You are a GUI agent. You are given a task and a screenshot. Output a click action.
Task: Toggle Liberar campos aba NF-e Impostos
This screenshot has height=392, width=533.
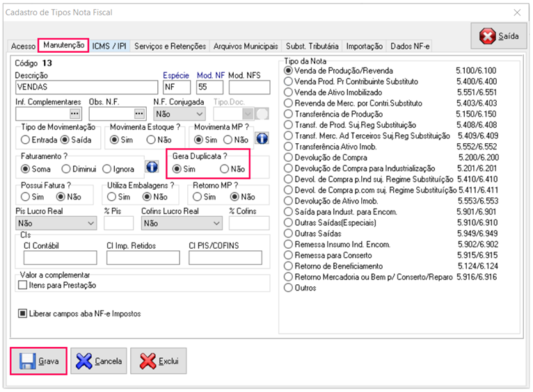point(22,313)
